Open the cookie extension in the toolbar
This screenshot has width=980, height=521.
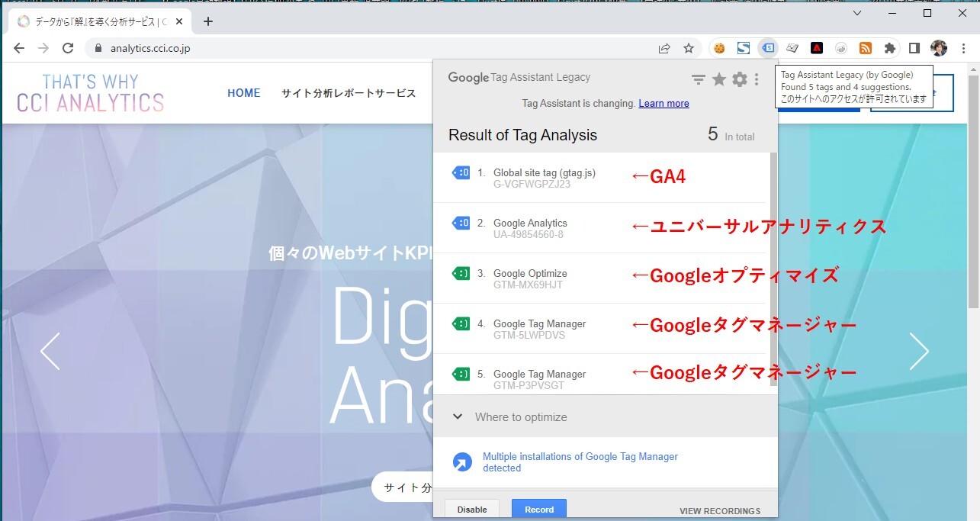(x=719, y=48)
